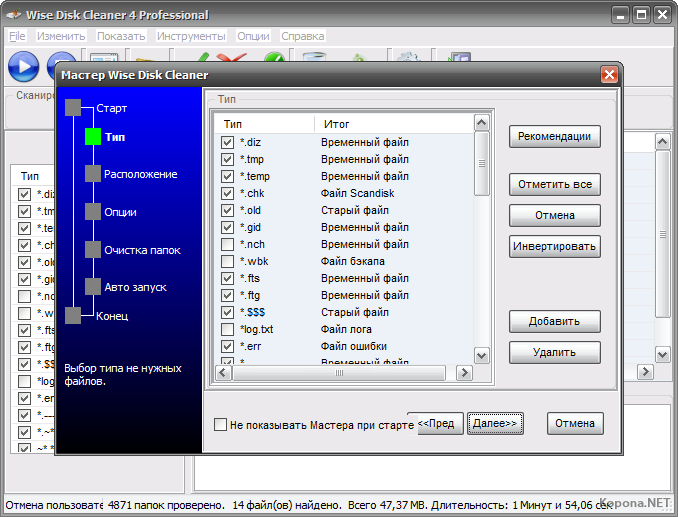The width and height of the screenshot is (678, 517).
Task: Click down arrow of wizard list scrollbar
Action: (x=481, y=355)
